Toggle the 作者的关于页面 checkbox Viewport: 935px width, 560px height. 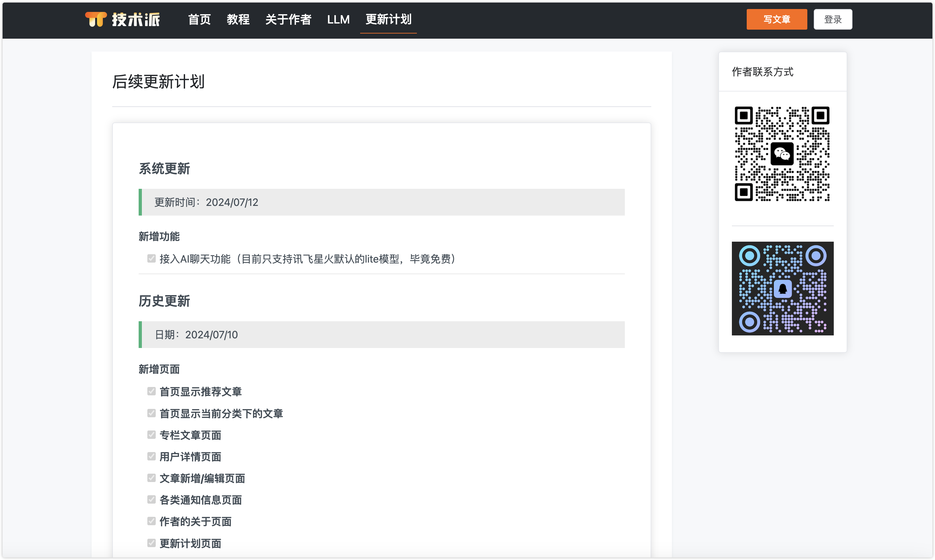click(x=151, y=521)
